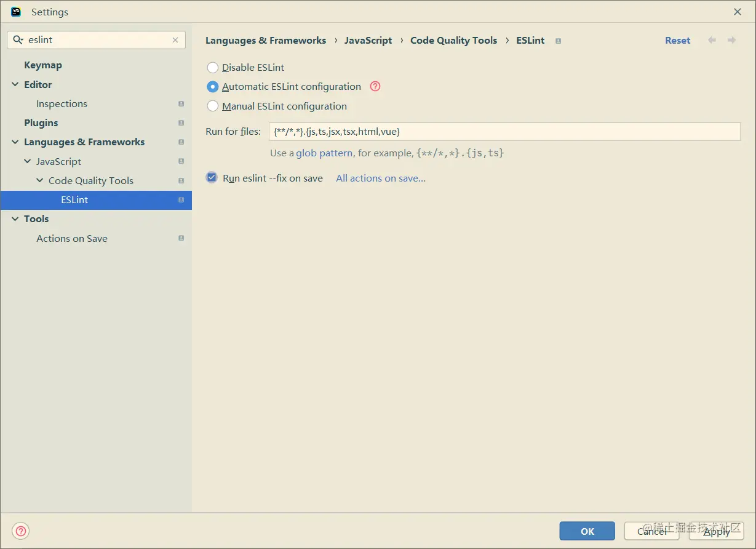
Task: Click the JavaScript breadcrumb
Action: (x=368, y=41)
